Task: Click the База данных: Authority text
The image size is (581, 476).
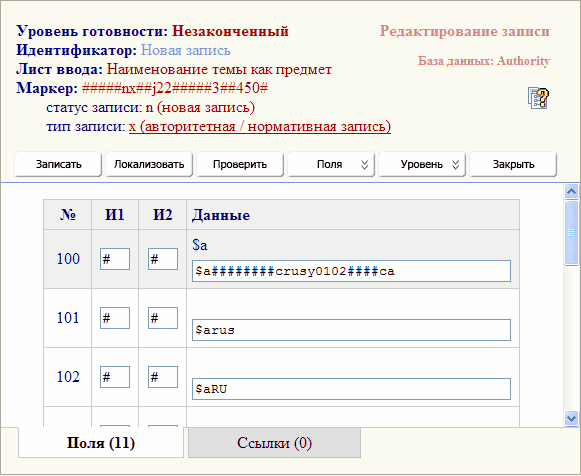Action: 484,61
